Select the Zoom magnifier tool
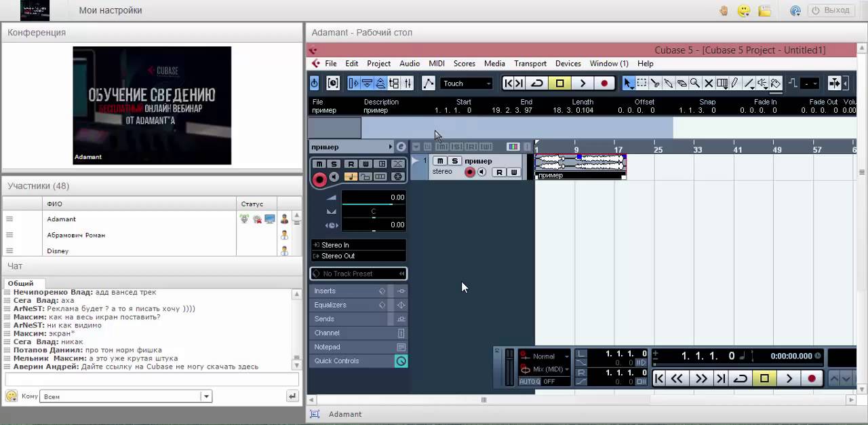The width and height of the screenshot is (868, 425). 695,83
